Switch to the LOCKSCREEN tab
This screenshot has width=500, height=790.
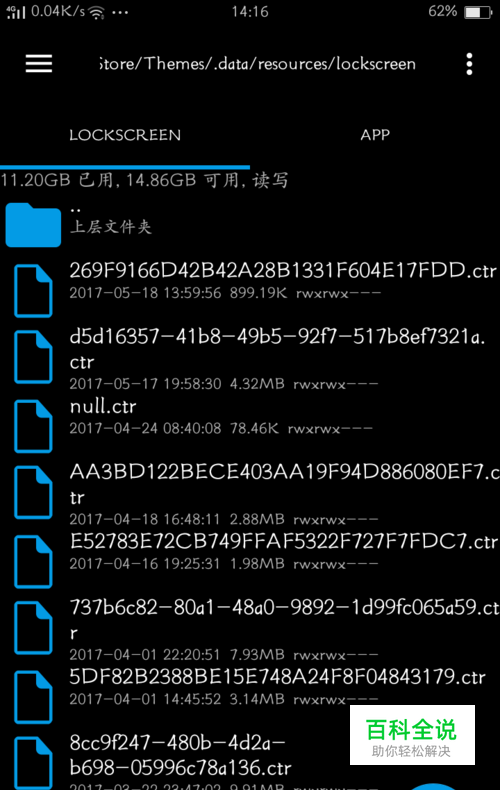[125, 135]
